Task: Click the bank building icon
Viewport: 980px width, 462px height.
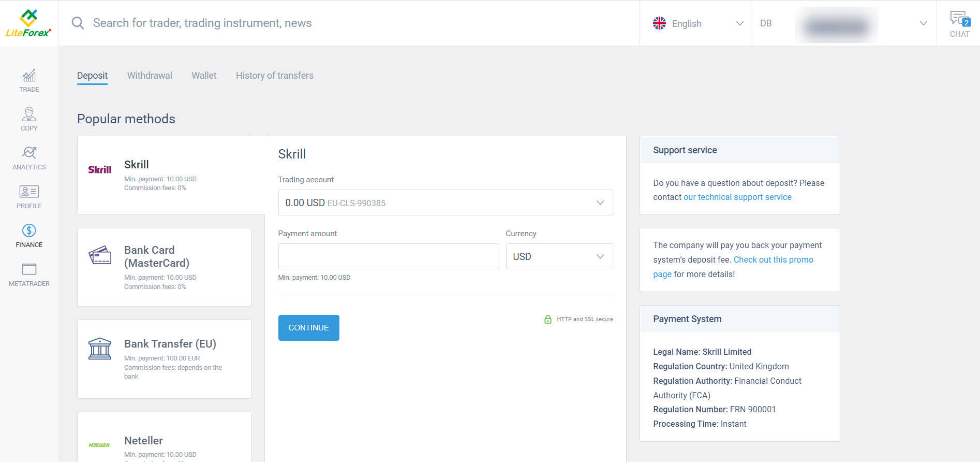Action: click(x=100, y=349)
